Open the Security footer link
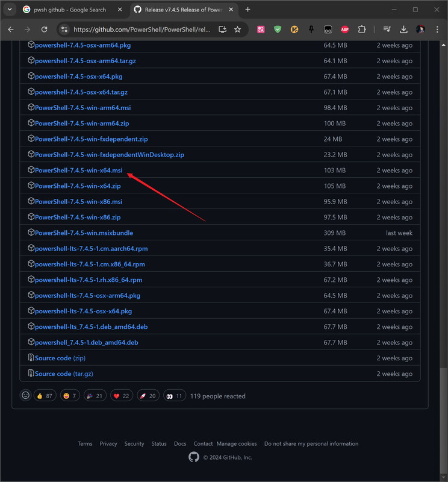The image size is (448, 482). point(134,444)
